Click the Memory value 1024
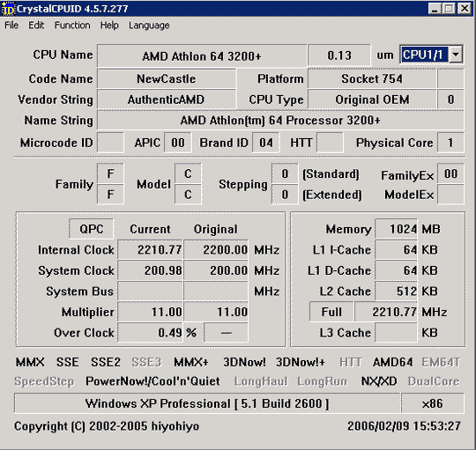The image size is (476, 450). coord(396,229)
